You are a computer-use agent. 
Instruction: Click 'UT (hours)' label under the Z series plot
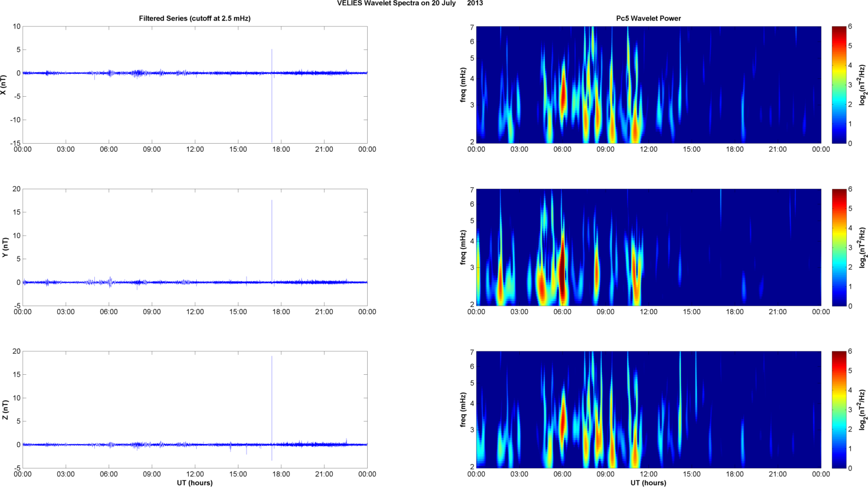point(194,483)
